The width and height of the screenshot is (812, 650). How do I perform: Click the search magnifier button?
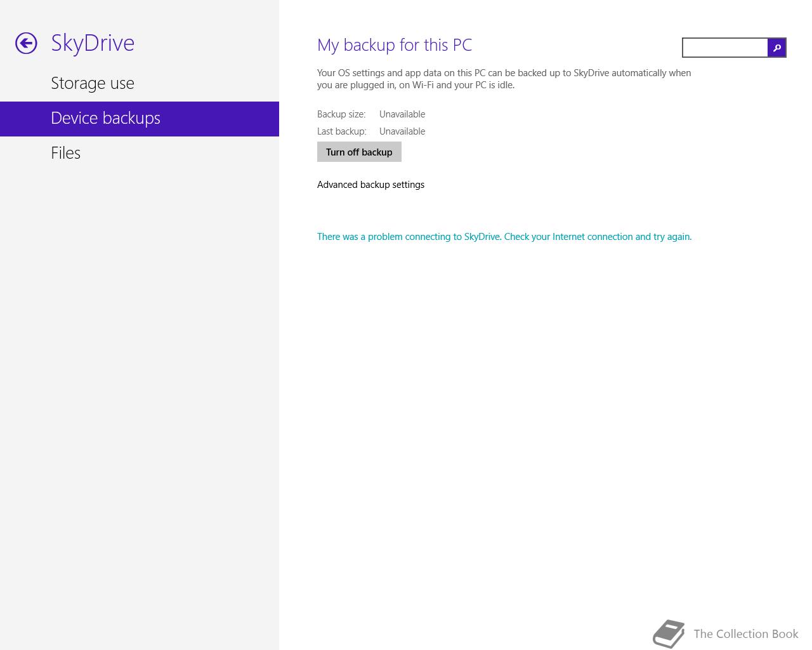coord(776,48)
